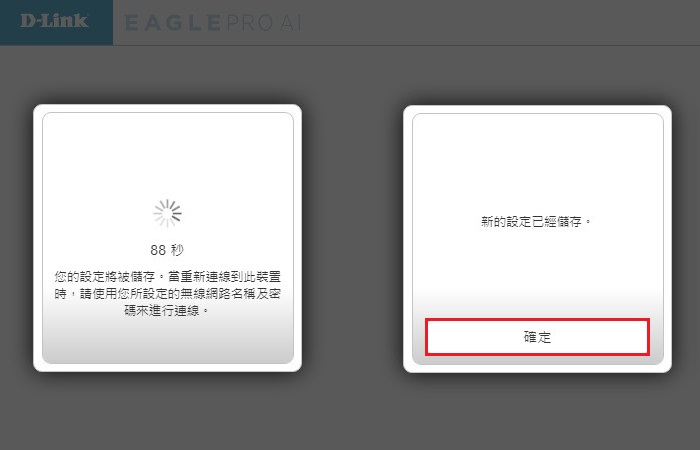Click the line starting 時，請使用您所設定的
This screenshot has height=450, width=700.
pos(167,294)
